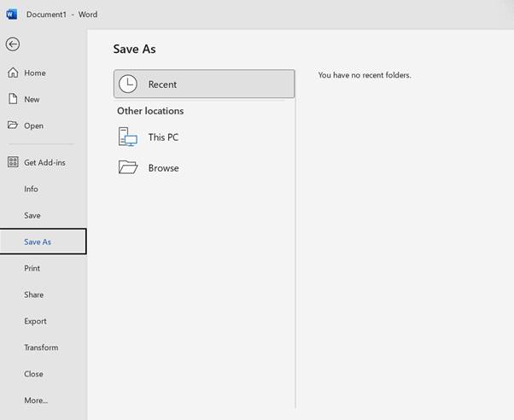Click the back arrow icon

pyautogui.click(x=12, y=44)
